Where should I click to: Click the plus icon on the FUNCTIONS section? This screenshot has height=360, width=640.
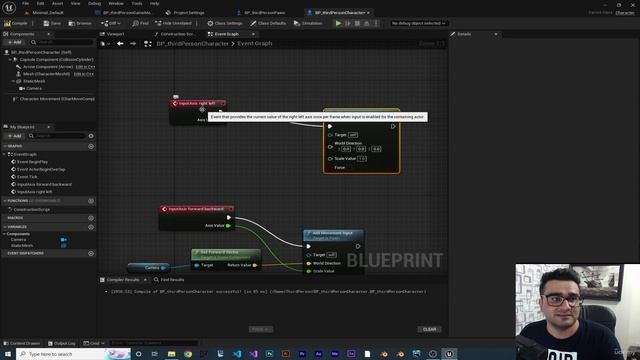[91, 201]
